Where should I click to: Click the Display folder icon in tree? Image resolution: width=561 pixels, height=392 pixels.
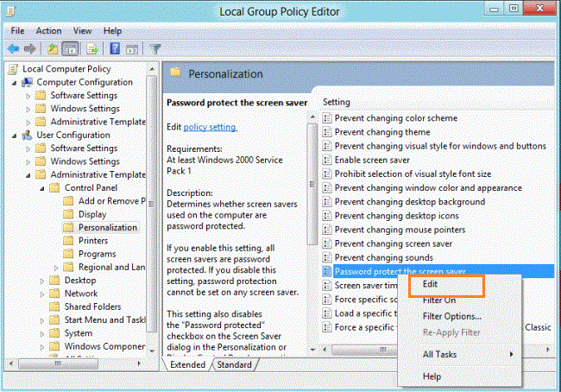[x=68, y=214]
